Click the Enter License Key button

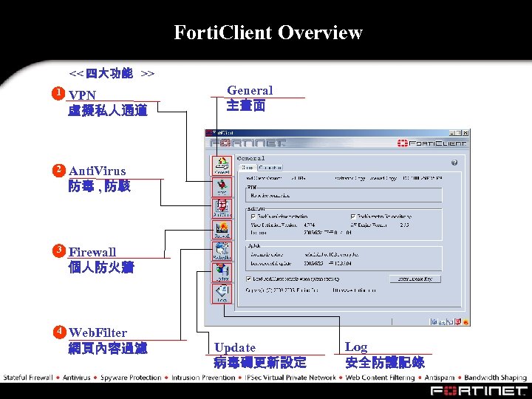(415, 279)
